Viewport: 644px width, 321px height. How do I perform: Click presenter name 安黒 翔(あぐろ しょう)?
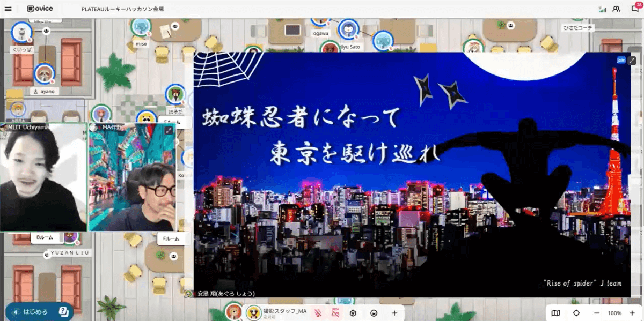click(226, 293)
